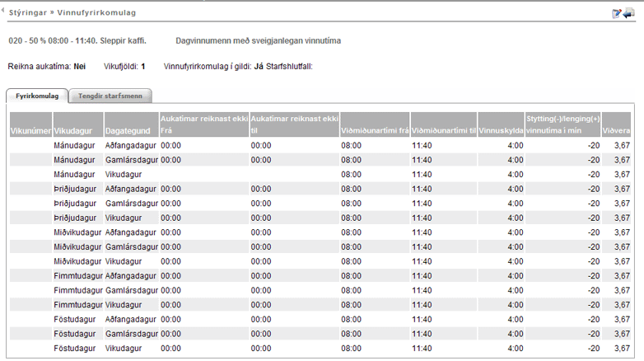Click 4:00 in Þriðjudagur Aðfangadagur row
The height and width of the screenshot is (361, 644).
pyautogui.click(x=516, y=189)
